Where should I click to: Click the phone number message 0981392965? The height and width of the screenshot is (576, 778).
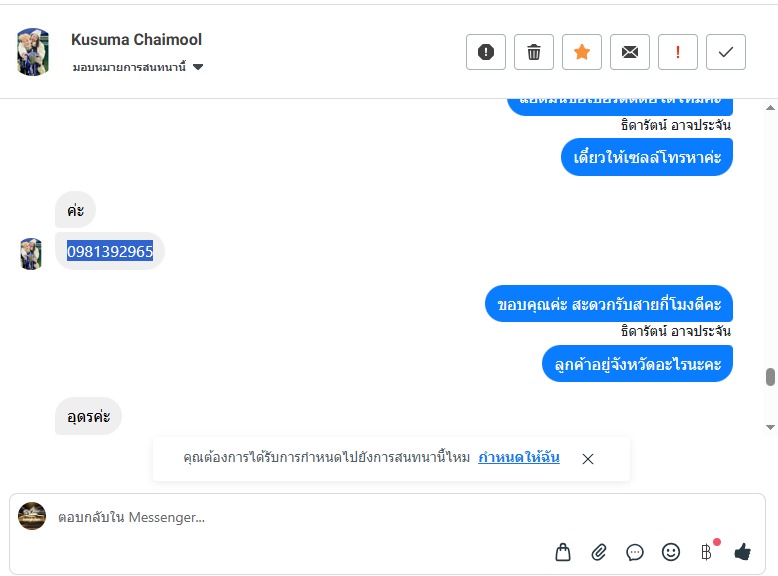(110, 252)
